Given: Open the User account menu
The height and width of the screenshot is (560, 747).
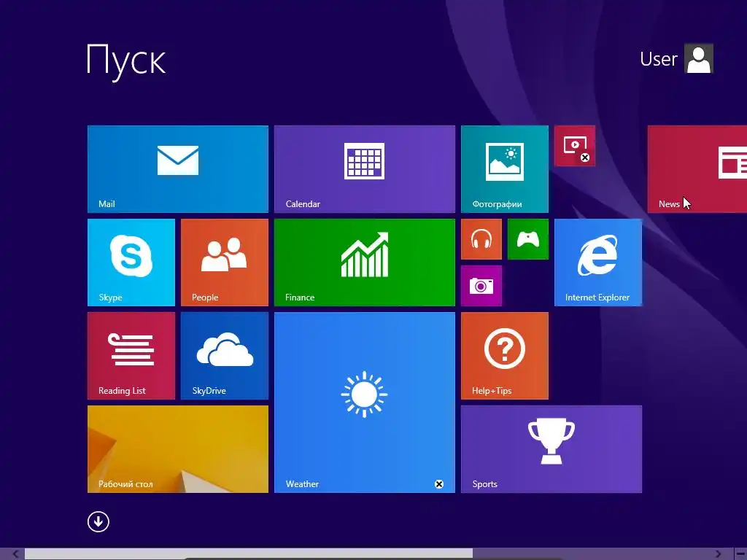Looking at the screenshot, I should coord(676,58).
